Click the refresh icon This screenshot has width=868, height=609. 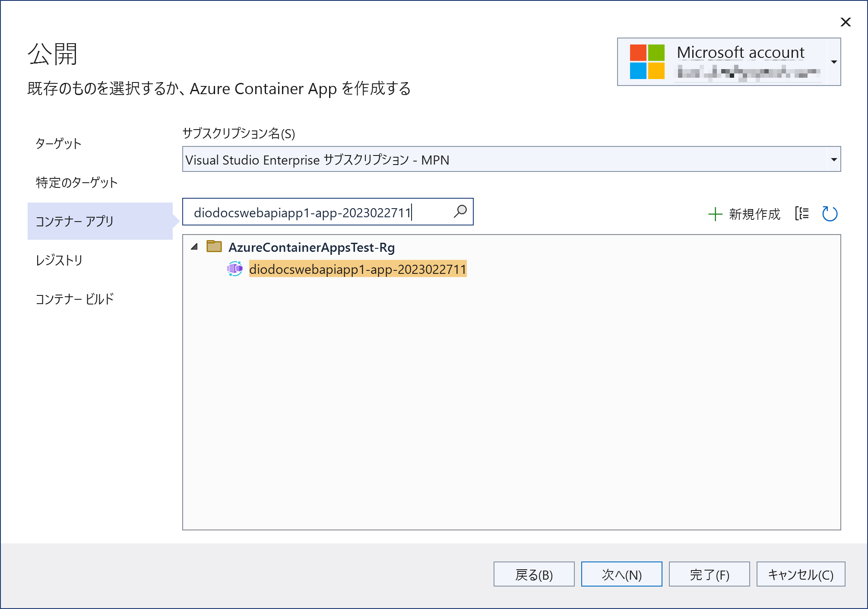click(830, 213)
